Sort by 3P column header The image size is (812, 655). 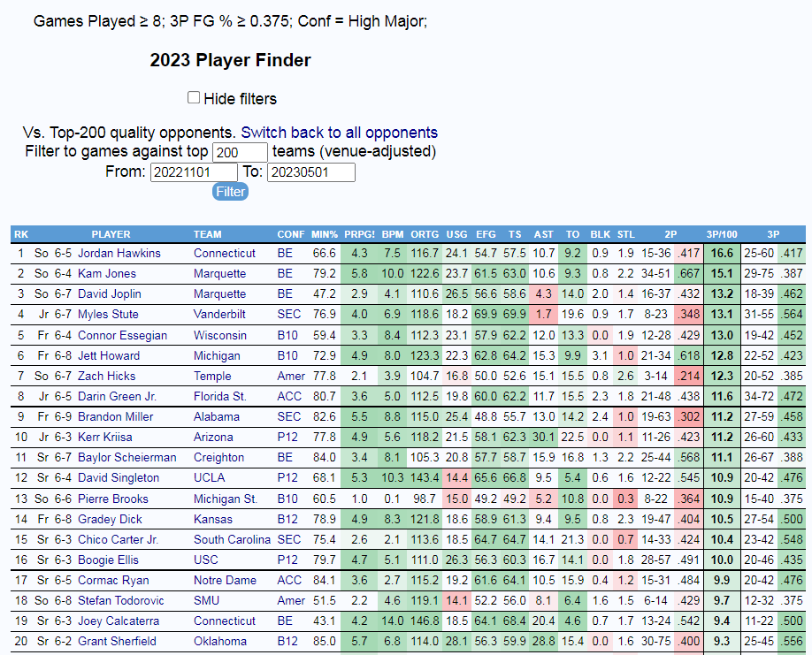coord(773,234)
